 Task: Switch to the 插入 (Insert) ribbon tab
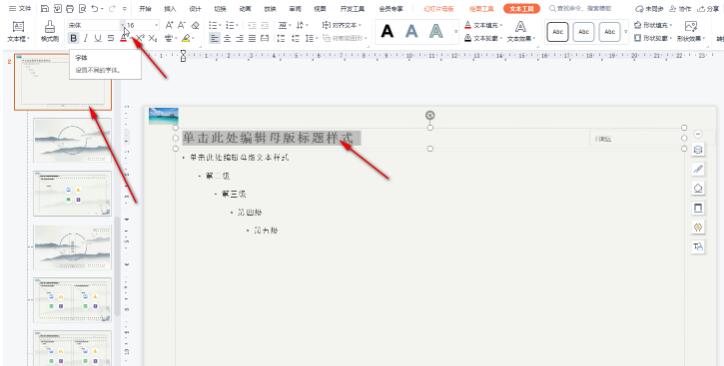click(170, 9)
